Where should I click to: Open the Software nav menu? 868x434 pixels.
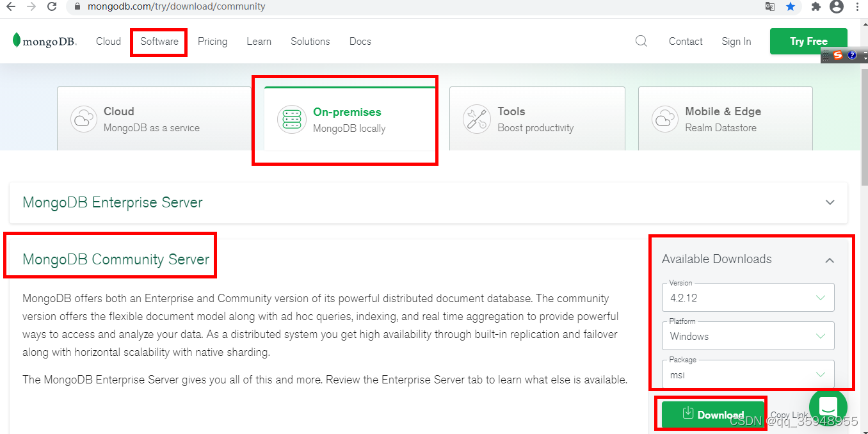coord(159,41)
